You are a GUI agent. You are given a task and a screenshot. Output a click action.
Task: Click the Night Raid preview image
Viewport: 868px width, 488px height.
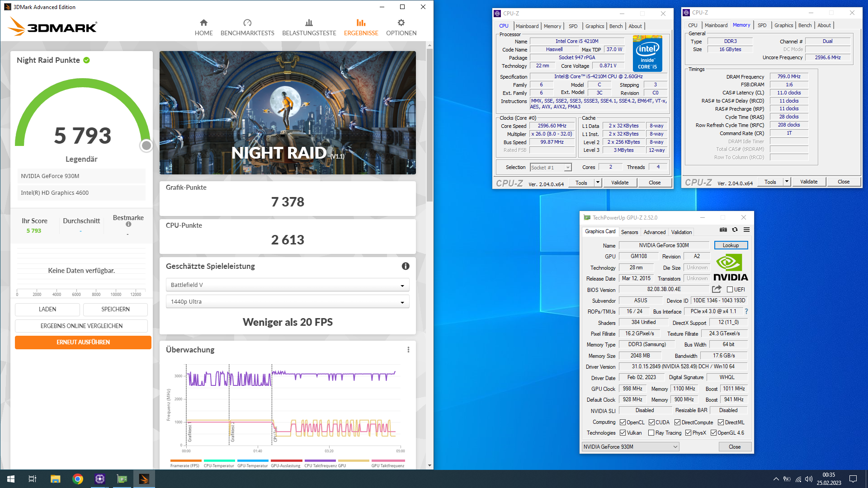288,113
